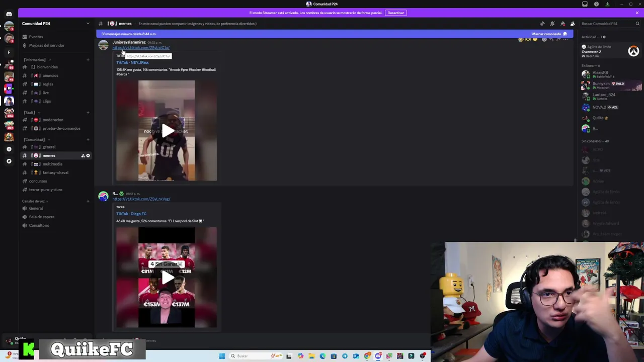This screenshot has width=644, height=362.
Task: Close the Streamer mode purple banner
Action: pos(637,13)
